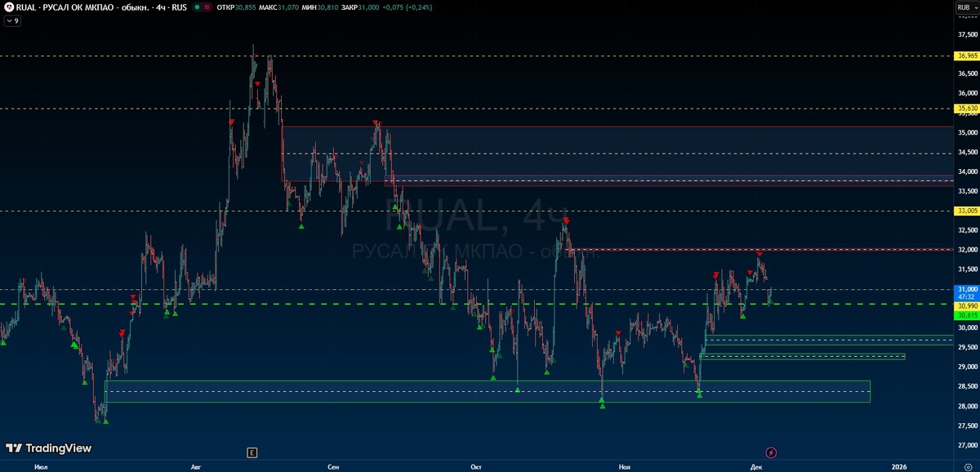Click the Окт label on time axis

[476, 466]
